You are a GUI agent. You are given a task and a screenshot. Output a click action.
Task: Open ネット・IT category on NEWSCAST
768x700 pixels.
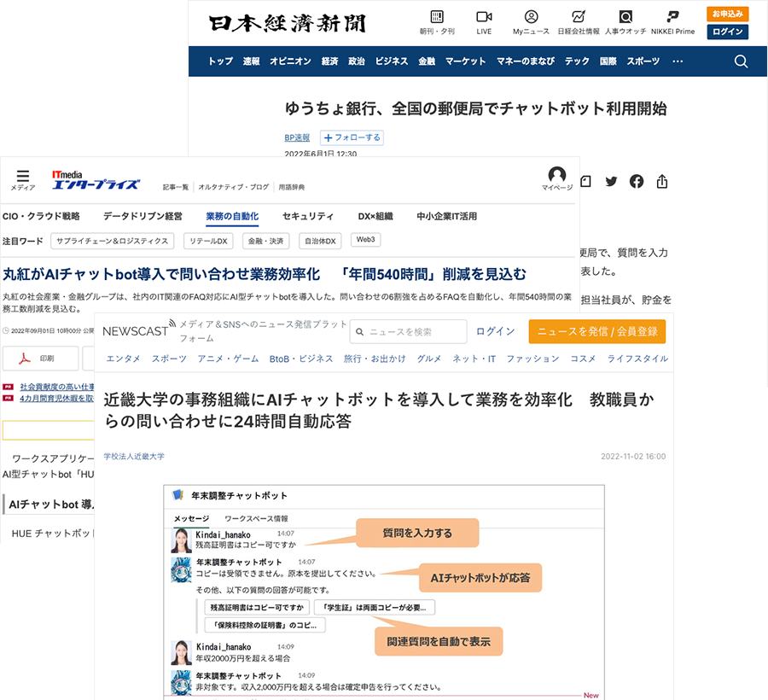(x=474, y=359)
